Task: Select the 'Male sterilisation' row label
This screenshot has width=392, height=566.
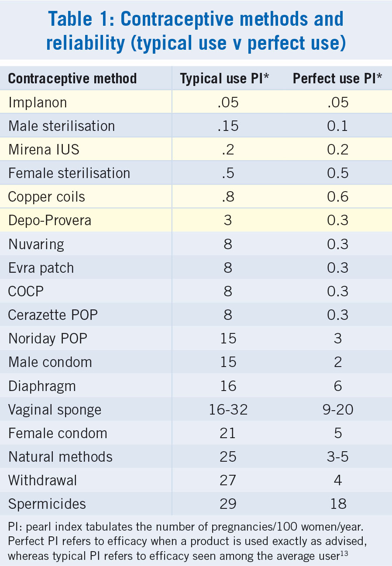Action: click(x=62, y=126)
